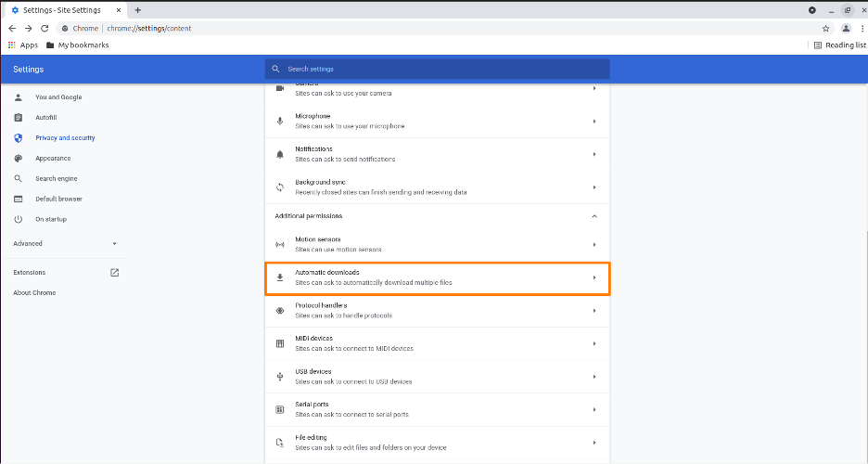
Task: Click the address bar URL
Action: click(x=149, y=28)
